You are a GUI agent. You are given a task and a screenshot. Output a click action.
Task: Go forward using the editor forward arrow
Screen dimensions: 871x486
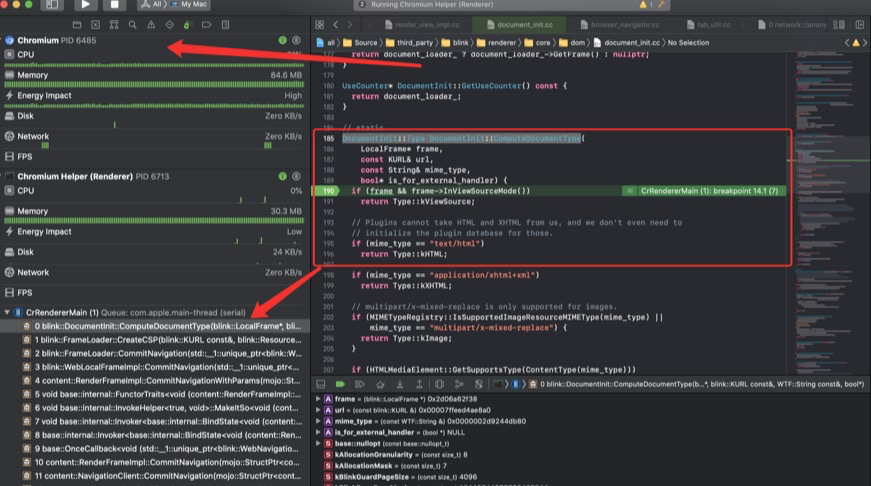click(x=349, y=24)
